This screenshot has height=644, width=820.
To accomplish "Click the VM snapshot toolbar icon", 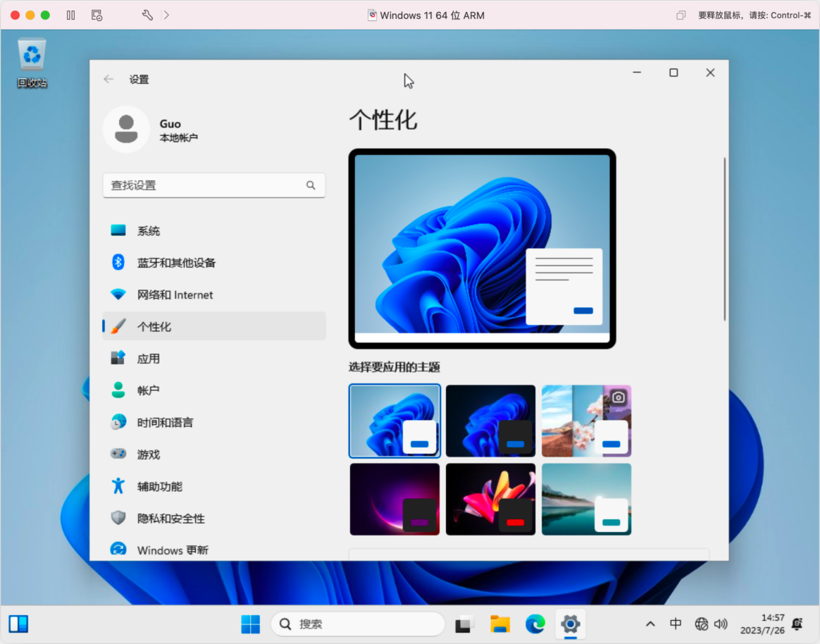I will click(97, 16).
